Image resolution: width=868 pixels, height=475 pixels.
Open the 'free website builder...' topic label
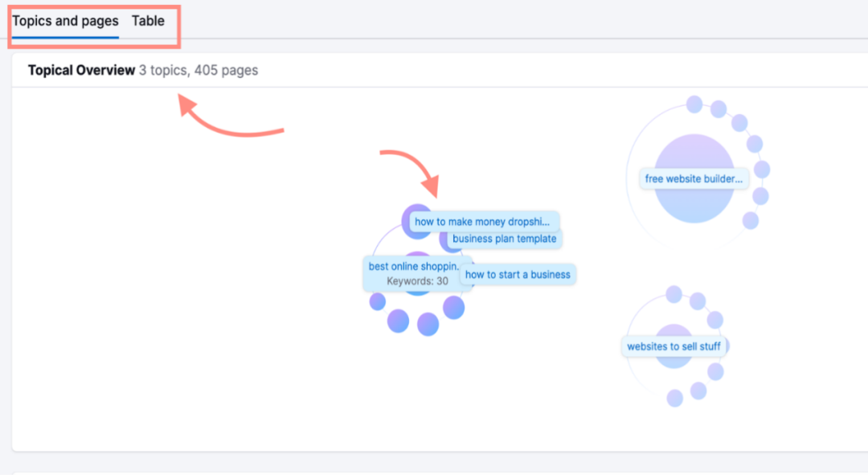pyautogui.click(x=694, y=178)
